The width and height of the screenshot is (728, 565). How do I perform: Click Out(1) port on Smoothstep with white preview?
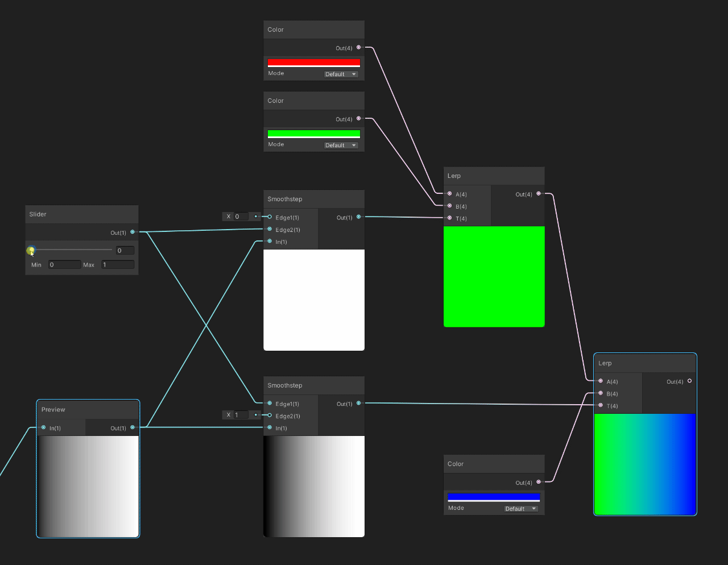pos(358,217)
